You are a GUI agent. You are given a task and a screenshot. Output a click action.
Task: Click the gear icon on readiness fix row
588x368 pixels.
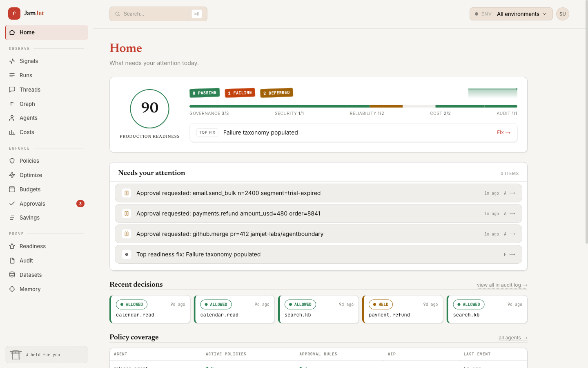(127, 254)
